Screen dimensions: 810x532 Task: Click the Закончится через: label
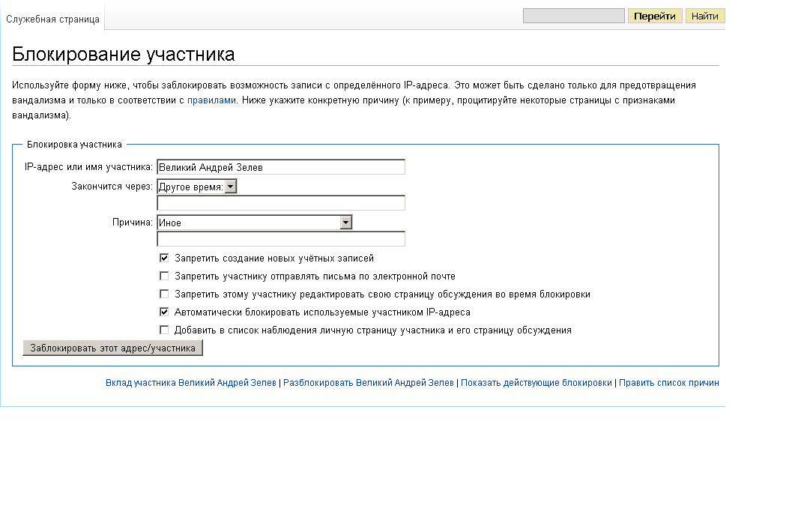112,187
